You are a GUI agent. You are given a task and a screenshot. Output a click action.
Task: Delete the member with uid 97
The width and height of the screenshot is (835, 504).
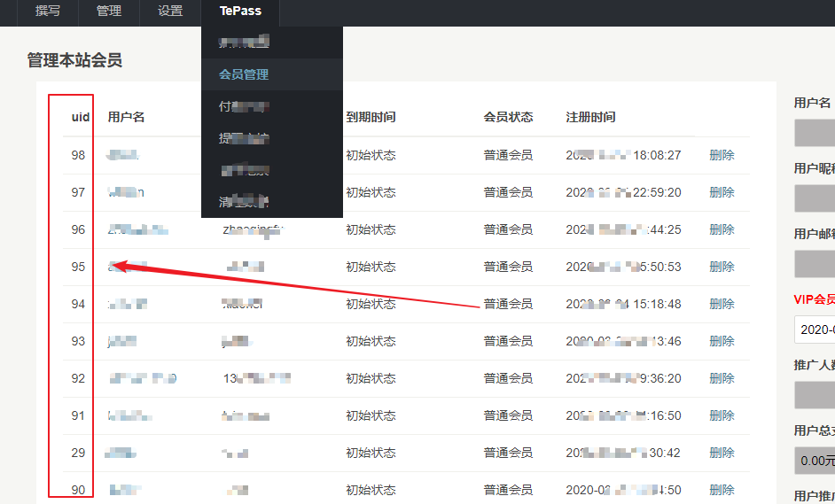point(722,192)
